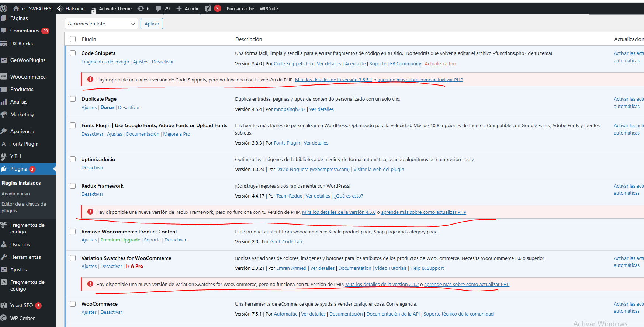Open the updates icon showing 6
Screen dimensions: 644x327
click(x=141, y=8)
